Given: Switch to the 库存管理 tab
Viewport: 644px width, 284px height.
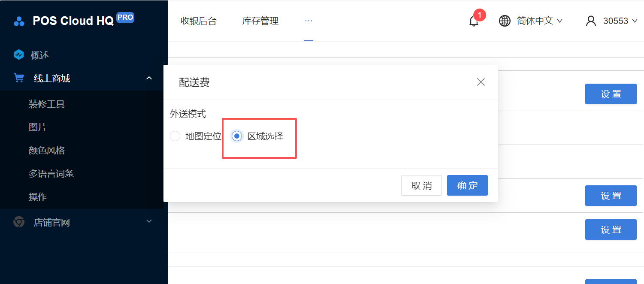Looking at the screenshot, I should tap(260, 21).
